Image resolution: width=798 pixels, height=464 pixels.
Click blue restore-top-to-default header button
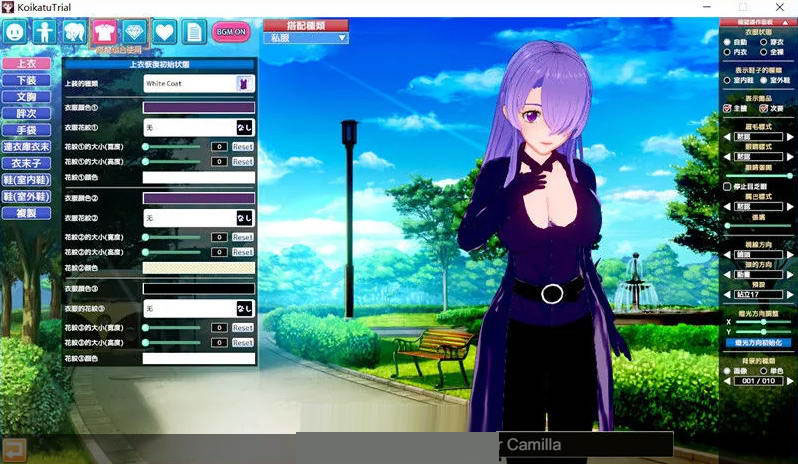[159, 65]
